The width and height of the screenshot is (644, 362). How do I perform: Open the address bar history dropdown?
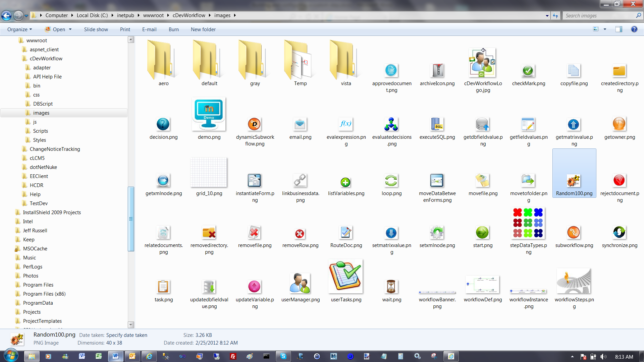pyautogui.click(x=547, y=15)
